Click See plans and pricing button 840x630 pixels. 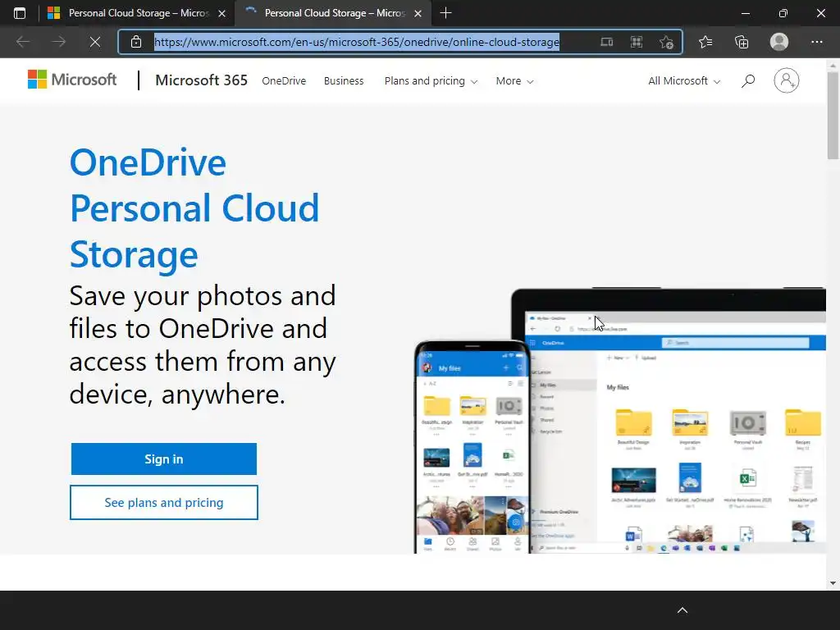(x=164, y=503)
